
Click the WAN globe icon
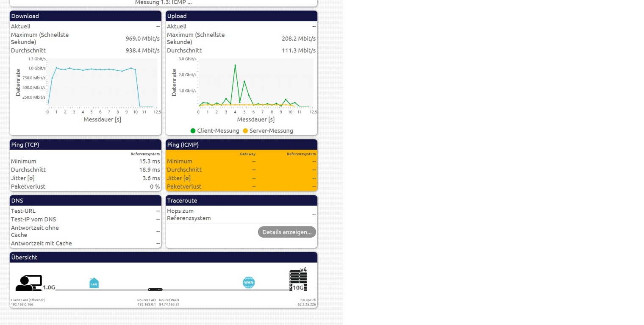[x=249, y=282]
